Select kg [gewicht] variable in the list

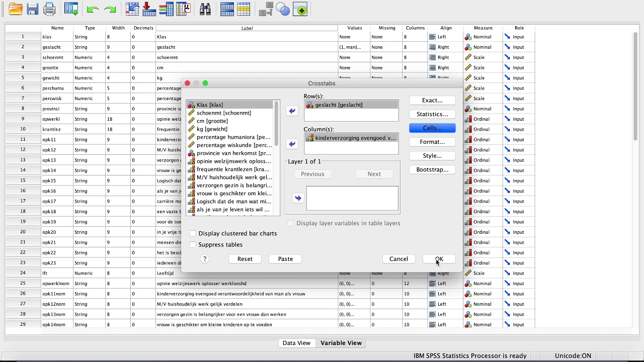[230, 129]
